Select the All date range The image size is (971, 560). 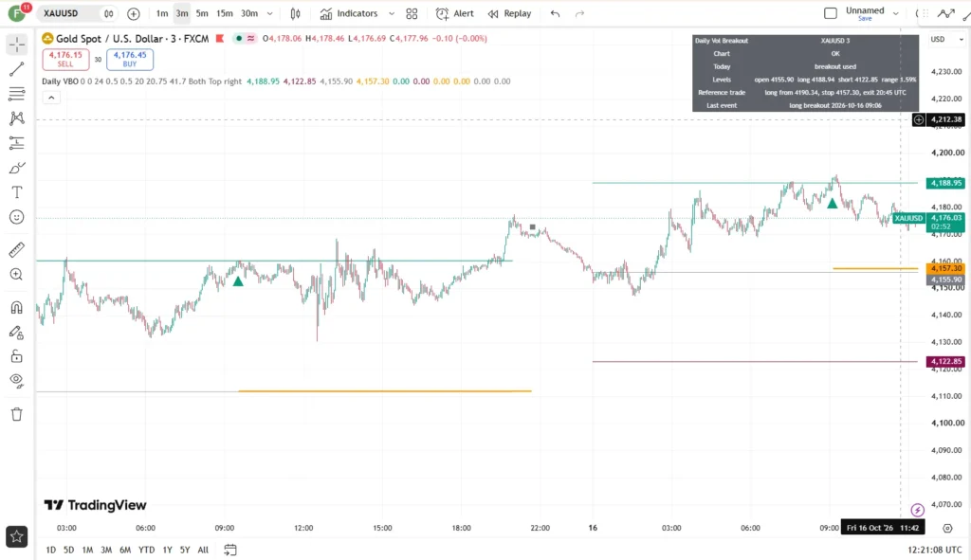point(203,550)
